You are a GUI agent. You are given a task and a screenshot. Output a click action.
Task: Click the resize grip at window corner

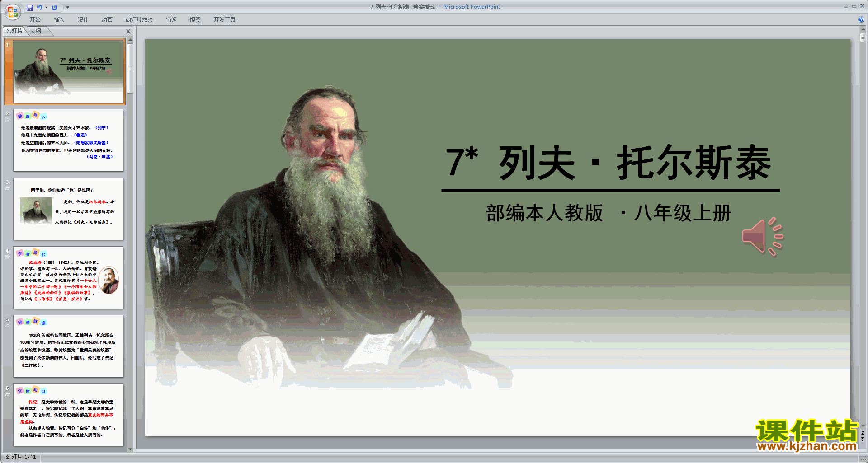[x=863, y=458]
